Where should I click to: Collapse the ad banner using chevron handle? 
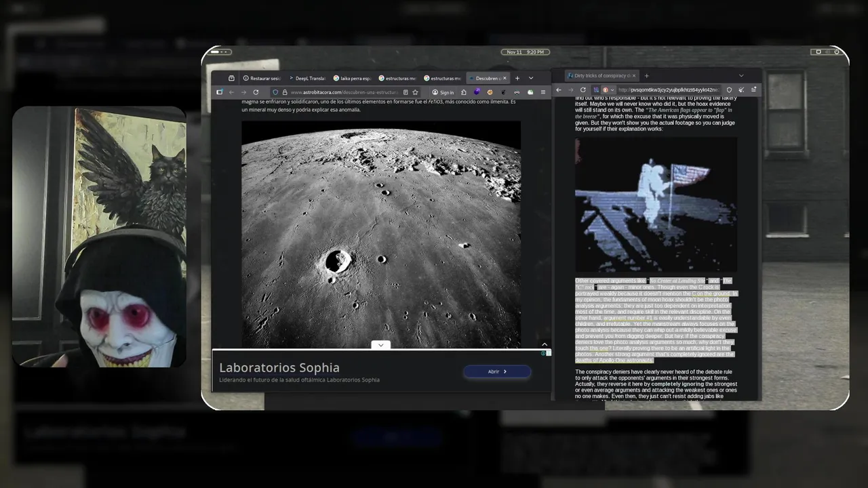coord(381,345)
